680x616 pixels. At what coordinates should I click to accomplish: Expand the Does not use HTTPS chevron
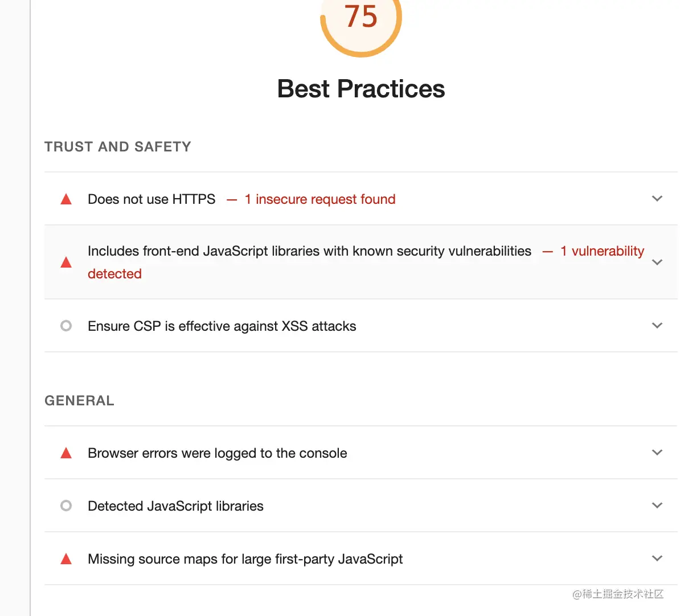pos(657,199)
